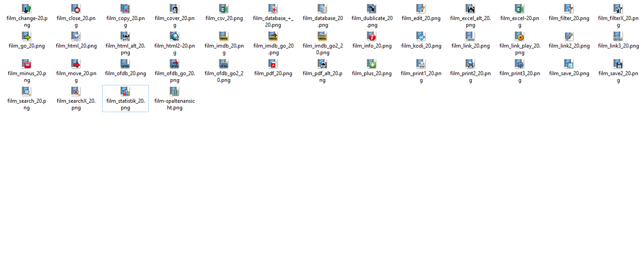Click the film_close_20.png icon
Image resolution: width=644 pixels, height=279 pixels.
click(x=76, y=8)
